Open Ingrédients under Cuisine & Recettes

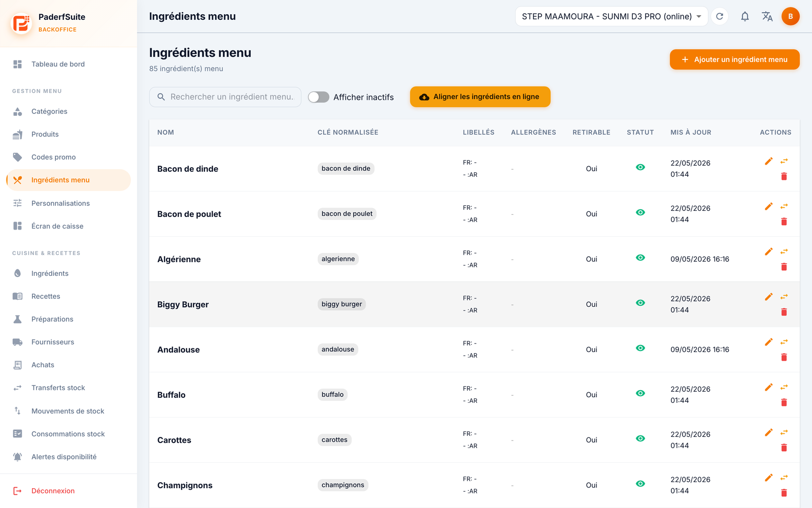coord(69,273)
